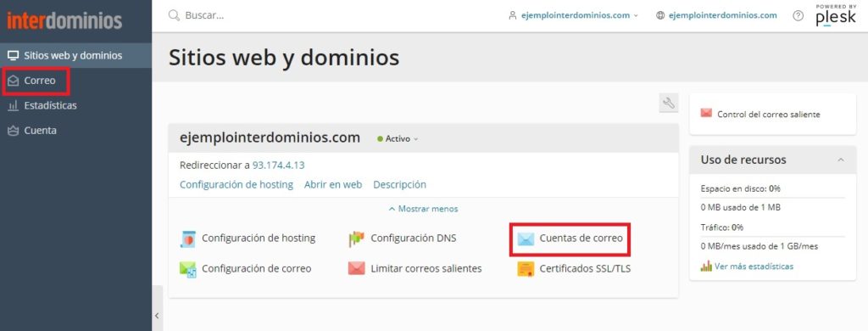Click the Cuentas de correo envelope icon
The width and height of the screenshot is (868, 331).
[x=526, y=239]
